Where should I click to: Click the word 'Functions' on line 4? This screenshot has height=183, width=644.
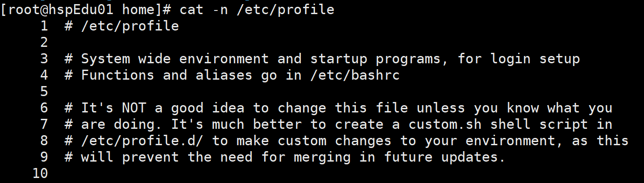[x=118, y=75]
